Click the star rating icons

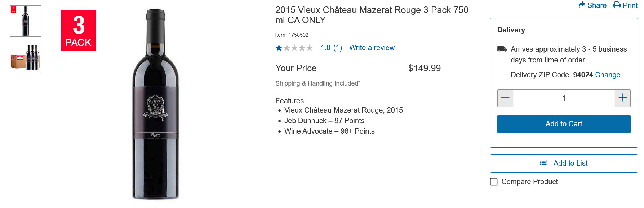(294, 48)
